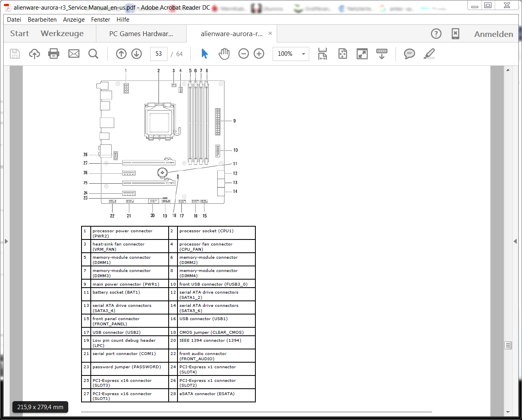
Task: Click the page number input field
Action: pos(159,54)
